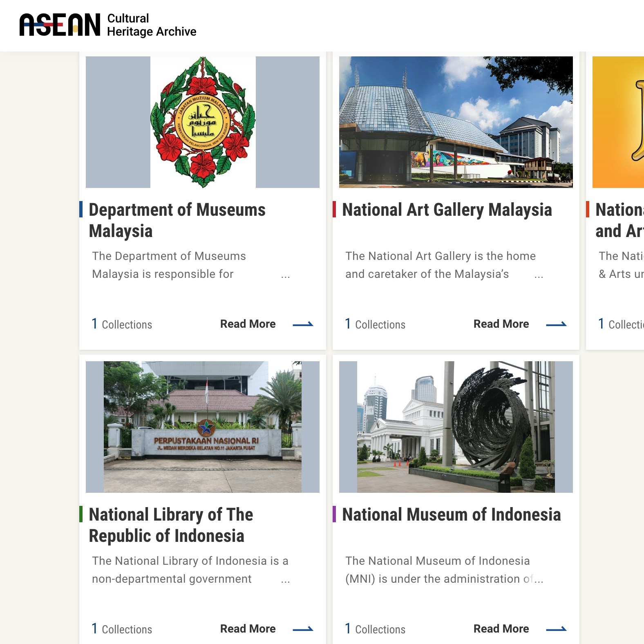Click the partially visible yellow card image

[x=618, y=122]
